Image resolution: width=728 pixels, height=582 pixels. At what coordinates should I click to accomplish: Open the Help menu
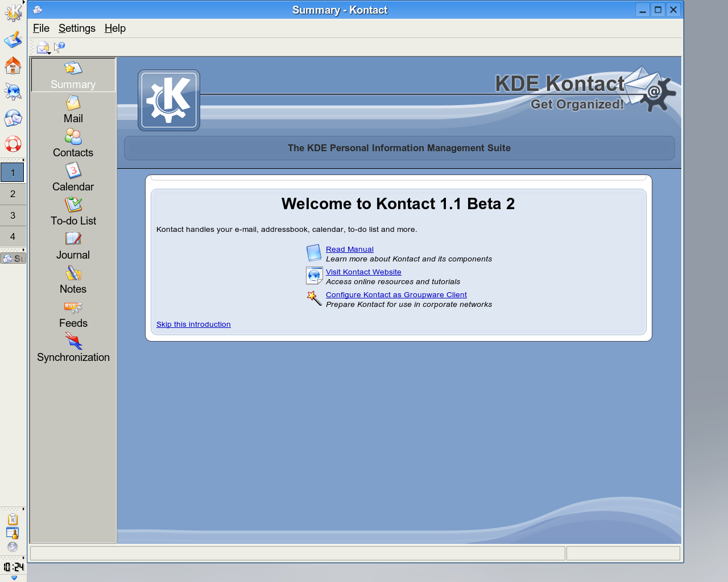(x=115, y=28)
